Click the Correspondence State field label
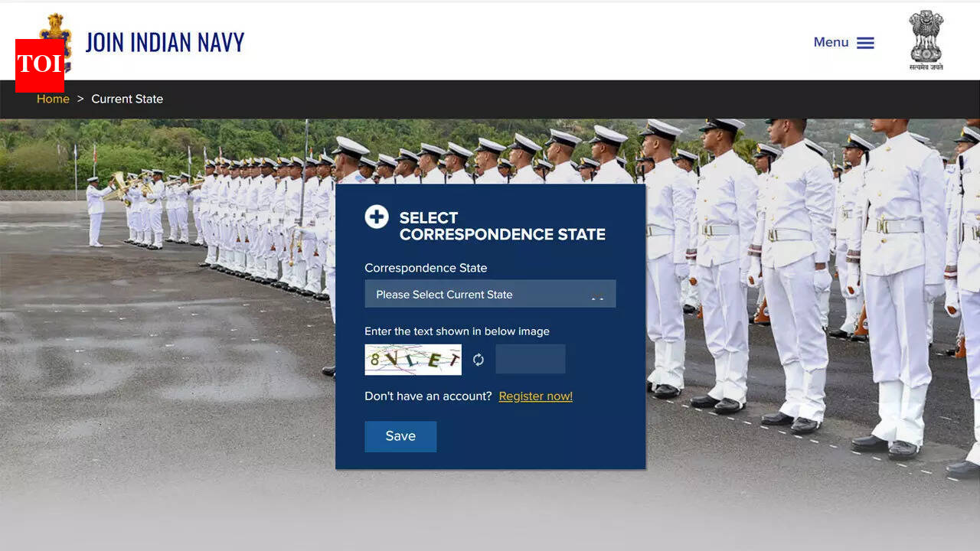The width and height of the screenshot is (980, 551). [x=425, y=268]
